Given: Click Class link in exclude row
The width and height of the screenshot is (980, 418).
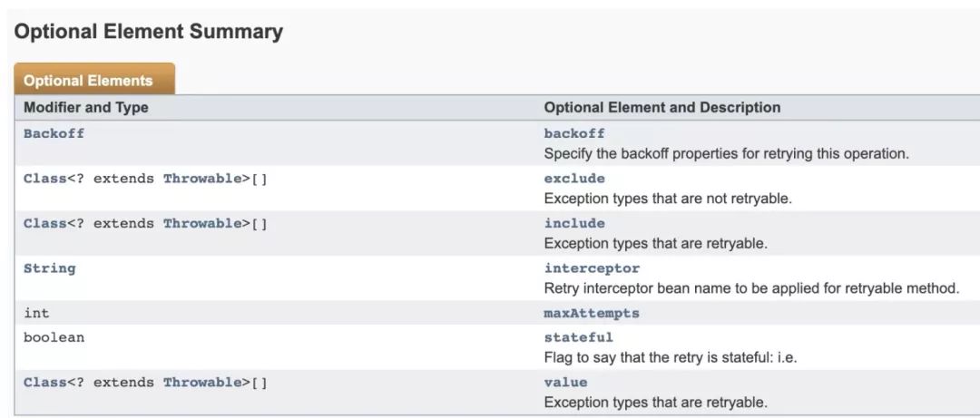Looking at the screenshot, I should 45,179.
